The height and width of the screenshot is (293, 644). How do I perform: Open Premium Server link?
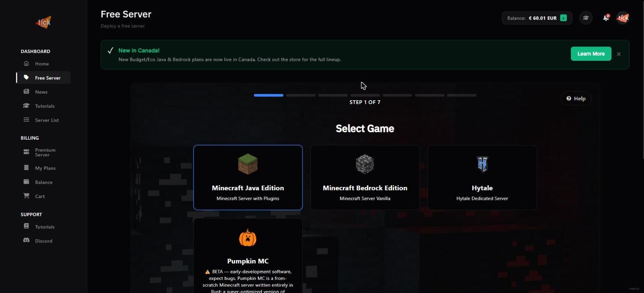tap(43, 152)
